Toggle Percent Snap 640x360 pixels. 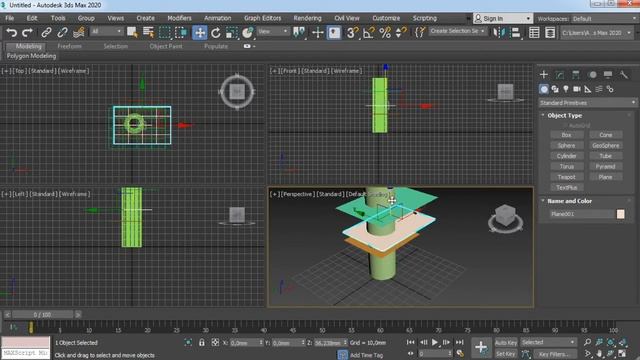[385, 32]
